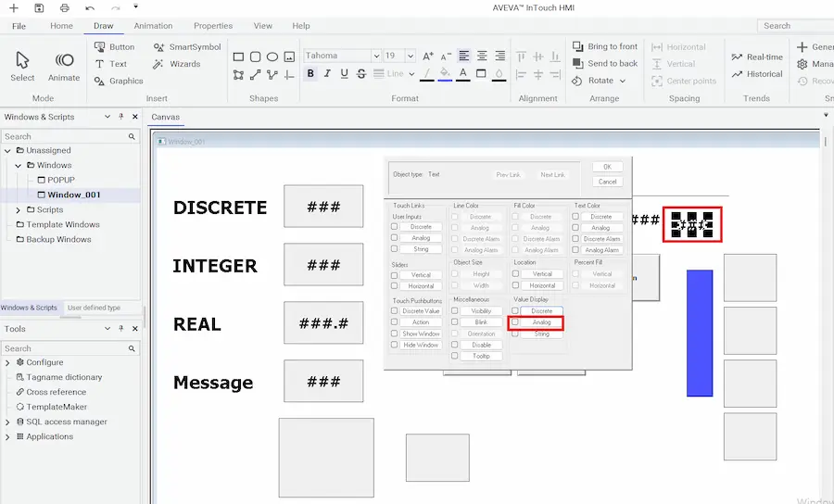Open the Animate mode tool
This screenshot has width=834, height=504.
point(64,67)
